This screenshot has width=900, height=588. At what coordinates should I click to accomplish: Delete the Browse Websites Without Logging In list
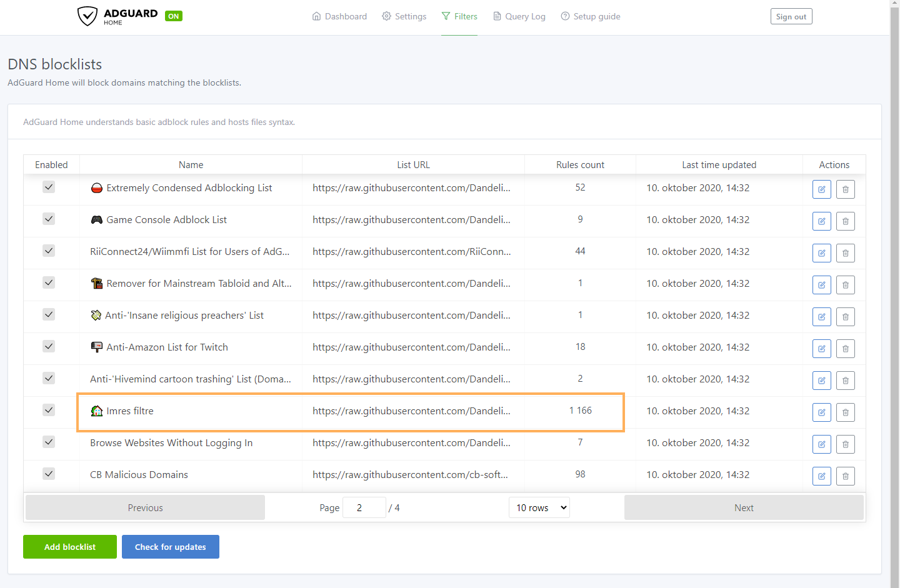coord(846,444)
